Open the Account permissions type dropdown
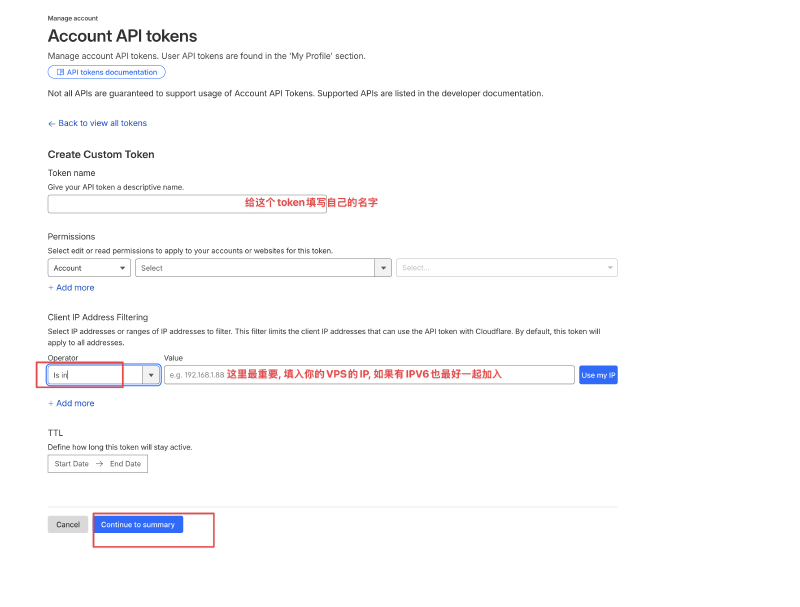The width and height of the screenshot is (800, 607). coord(88,268)
